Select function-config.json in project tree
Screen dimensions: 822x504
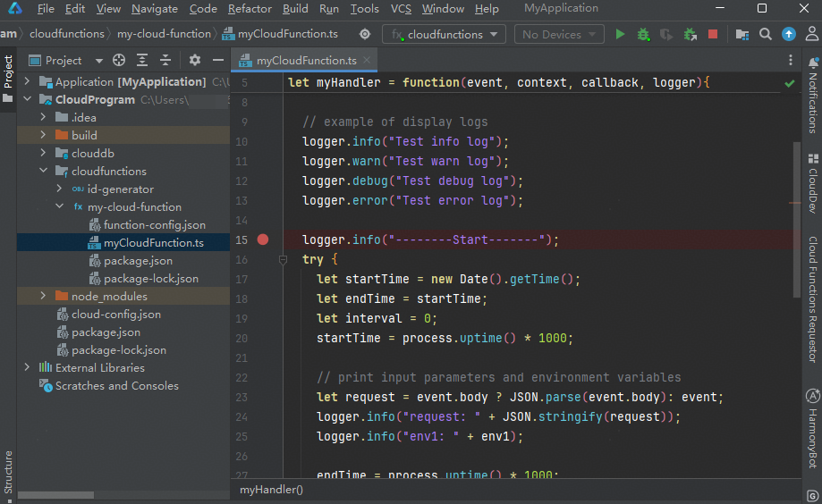(154, 224)
